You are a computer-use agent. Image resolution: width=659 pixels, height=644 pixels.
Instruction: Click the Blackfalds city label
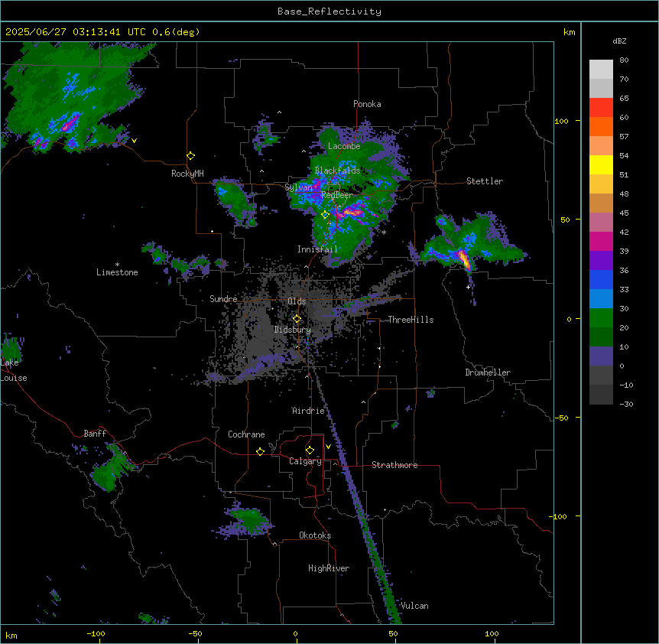[x=337, y=171]
